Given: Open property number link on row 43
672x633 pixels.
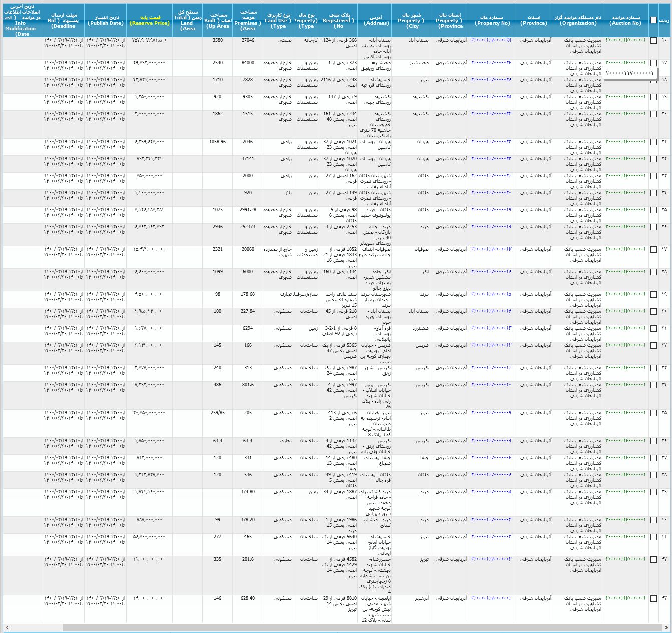Looking at the screenshot, I should tap(491, 598).
